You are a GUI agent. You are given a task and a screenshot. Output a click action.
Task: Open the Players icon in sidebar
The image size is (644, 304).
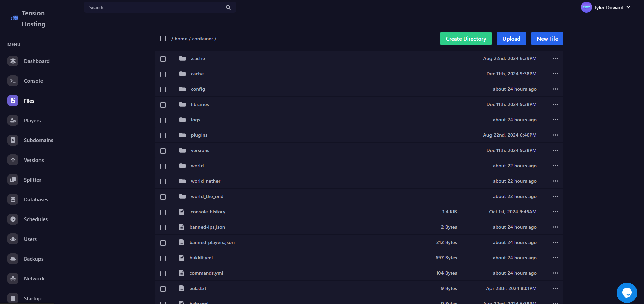pyautogui.click(x=13, y=120)
